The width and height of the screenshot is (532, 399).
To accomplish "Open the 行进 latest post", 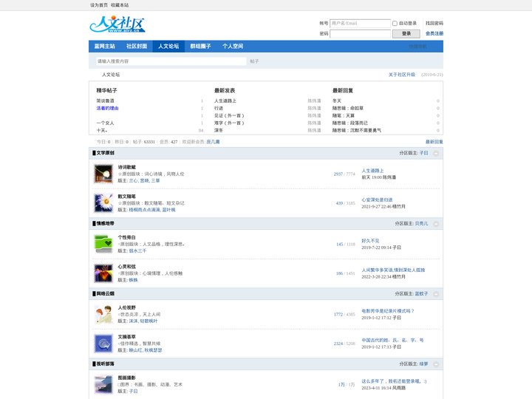I will click(x=219, y=108).
